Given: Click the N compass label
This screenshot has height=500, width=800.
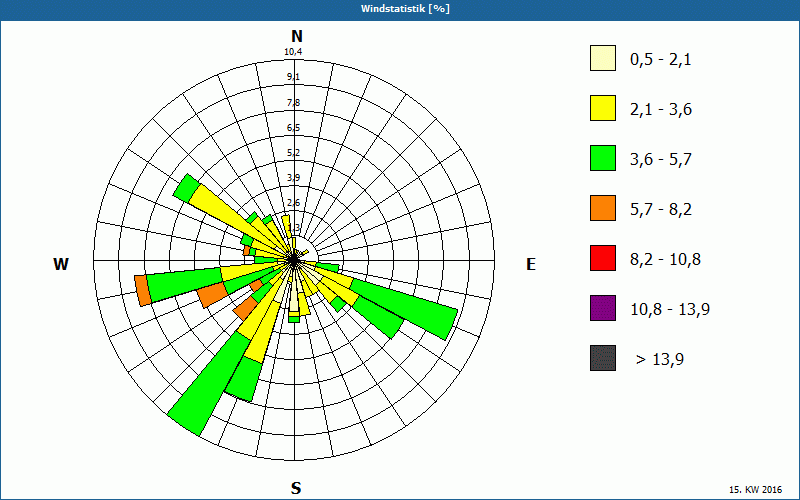Looking at the screenshot, I should (296, 36).
